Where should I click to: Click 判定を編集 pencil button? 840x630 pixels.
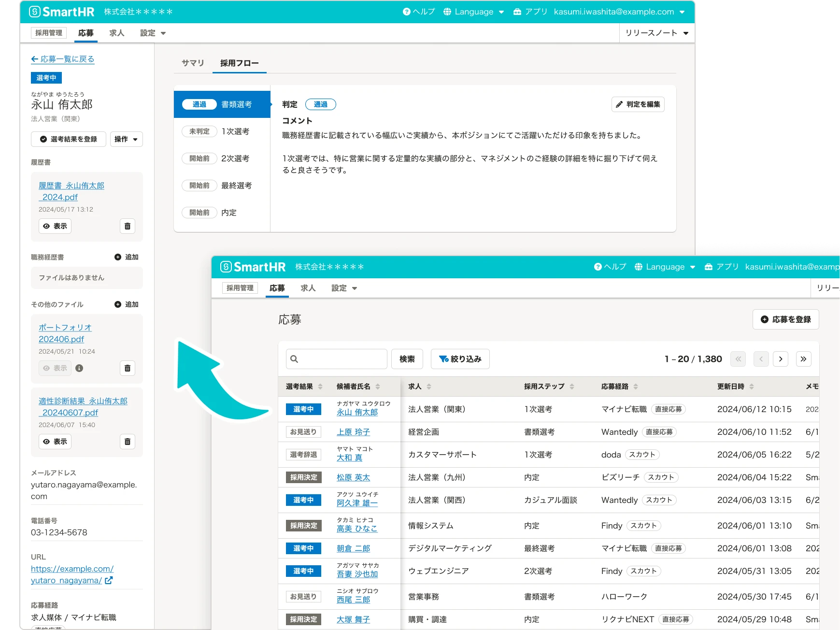tap(638, 104)
